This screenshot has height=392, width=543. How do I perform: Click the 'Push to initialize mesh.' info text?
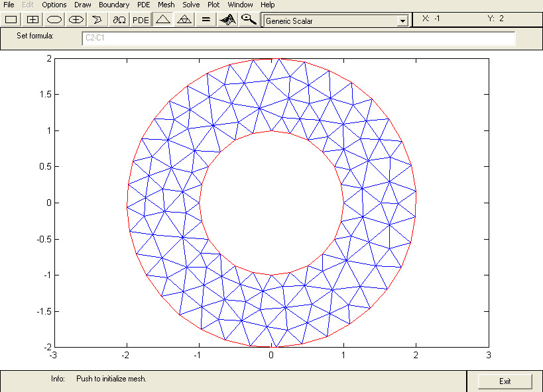click(x=111, y=379)
